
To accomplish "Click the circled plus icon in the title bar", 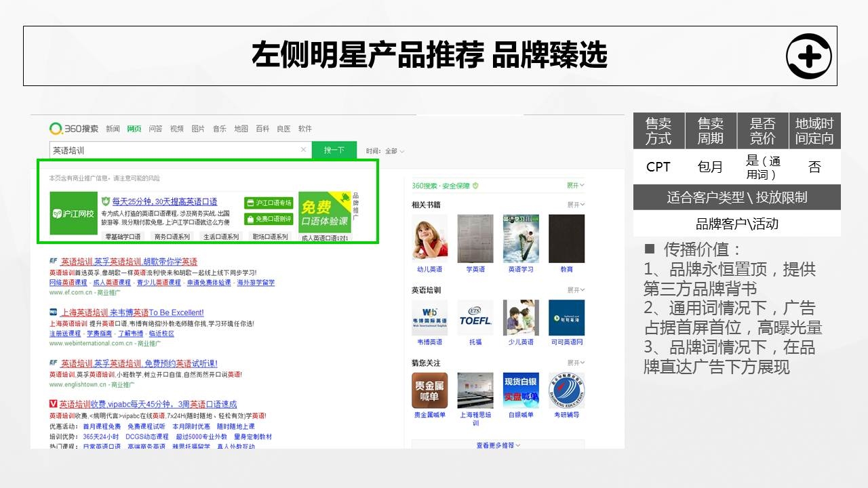I will point(808,56).
